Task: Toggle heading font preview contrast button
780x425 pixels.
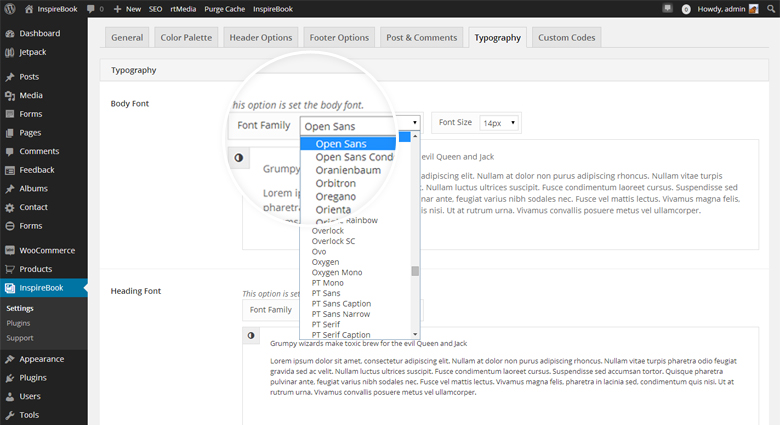Action: point(251,335)
